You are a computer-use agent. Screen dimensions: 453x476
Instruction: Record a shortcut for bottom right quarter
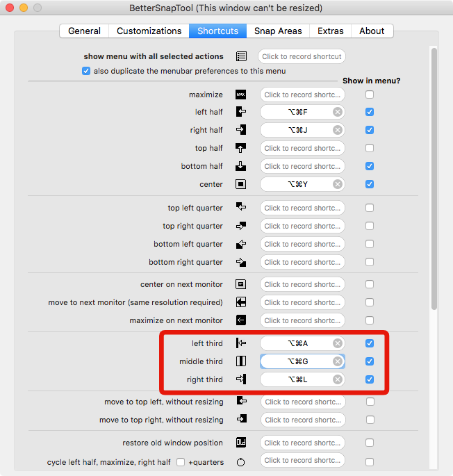(x=302, y=262)
